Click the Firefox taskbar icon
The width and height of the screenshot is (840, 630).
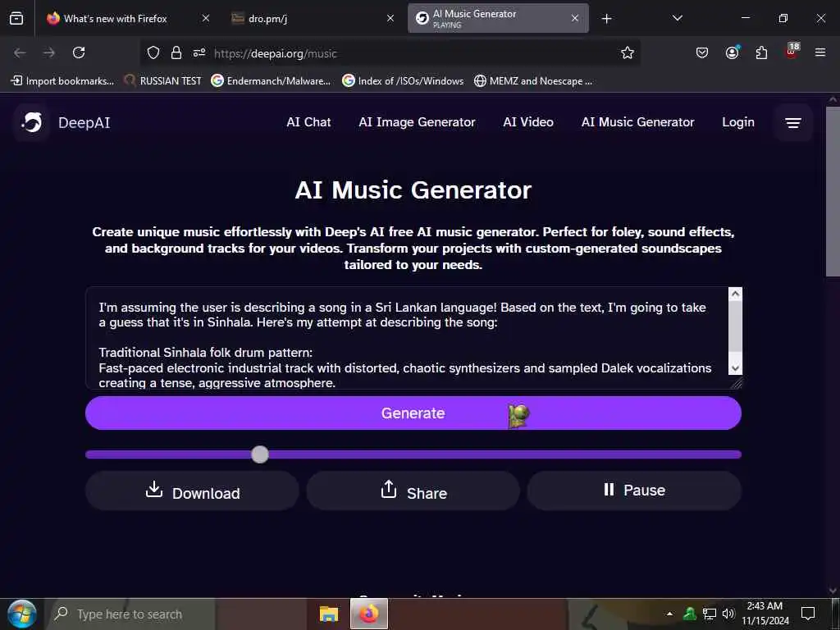[368, 614]
